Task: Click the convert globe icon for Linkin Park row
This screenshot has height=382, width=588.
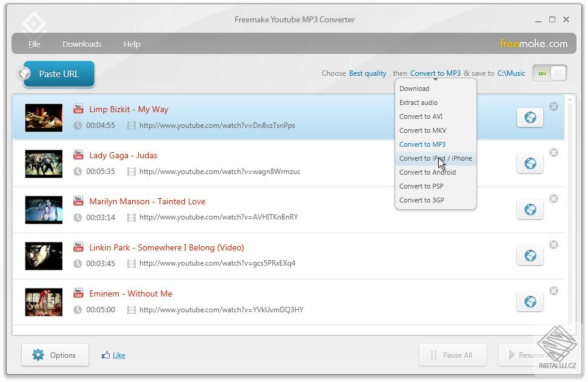Action: (x=530, y=255)
